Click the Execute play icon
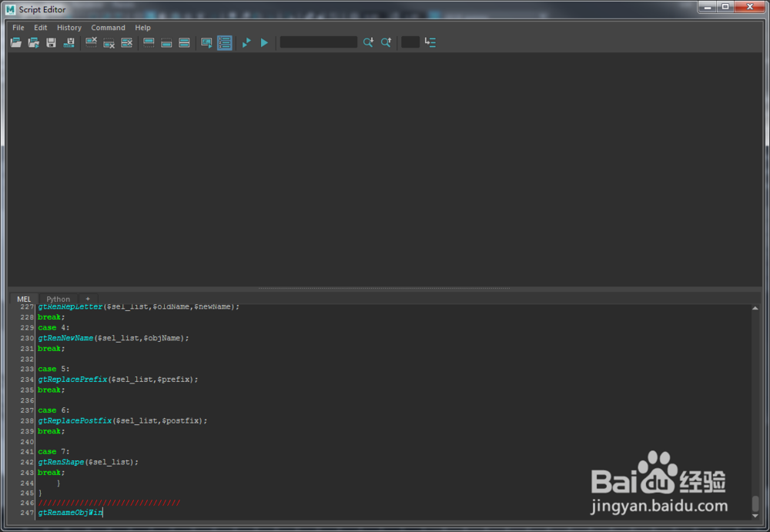The width and height of the screenshot is (770, 532). click(264, 43)
